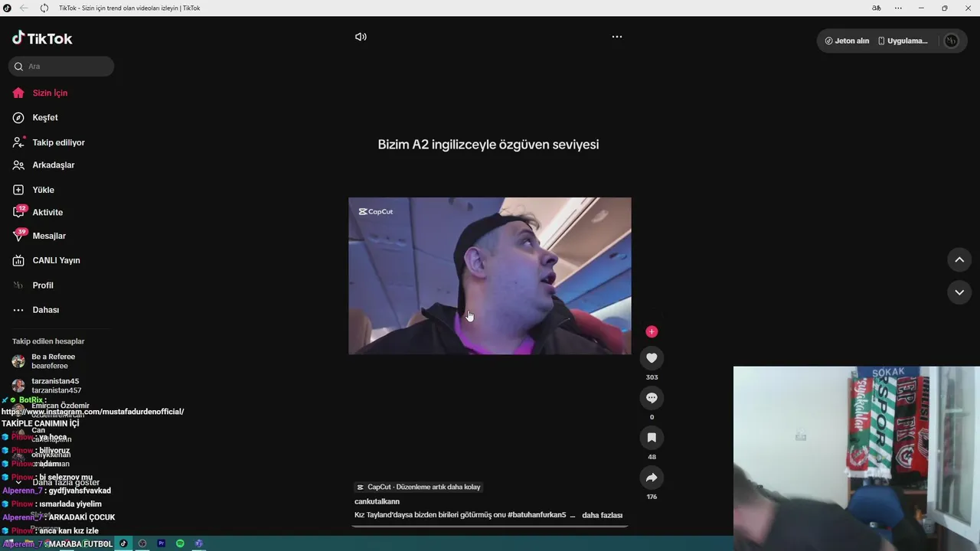Click the video progress bar

click(x=490, y=527)
